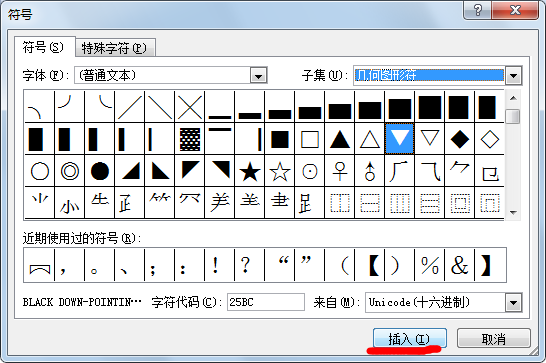Select the double circle bullseye symbol

tap(70, 171)
